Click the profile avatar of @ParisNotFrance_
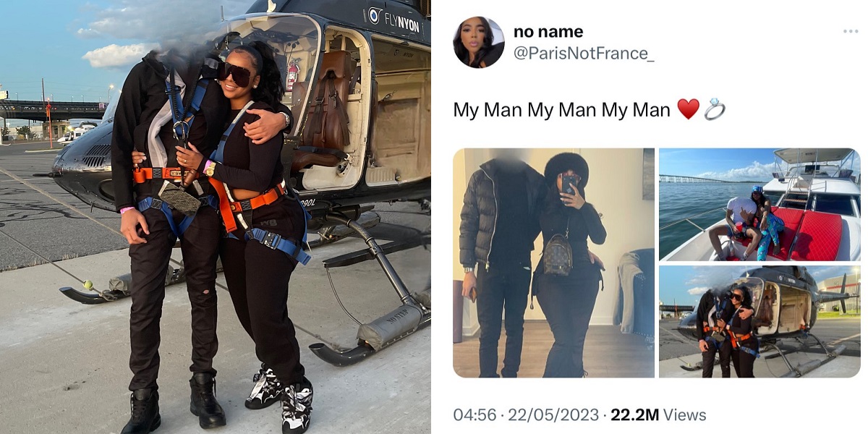868x434 pixels. point(479,42)
